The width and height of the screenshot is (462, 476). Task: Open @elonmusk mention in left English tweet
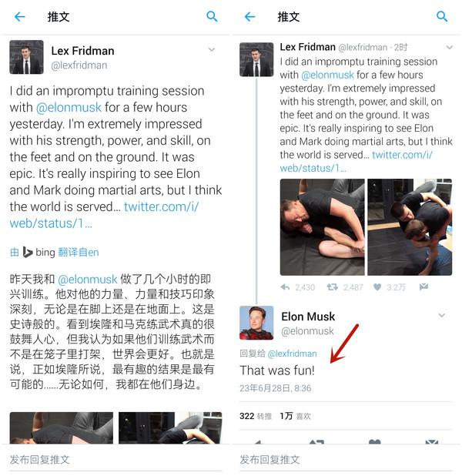coord(69,108)
